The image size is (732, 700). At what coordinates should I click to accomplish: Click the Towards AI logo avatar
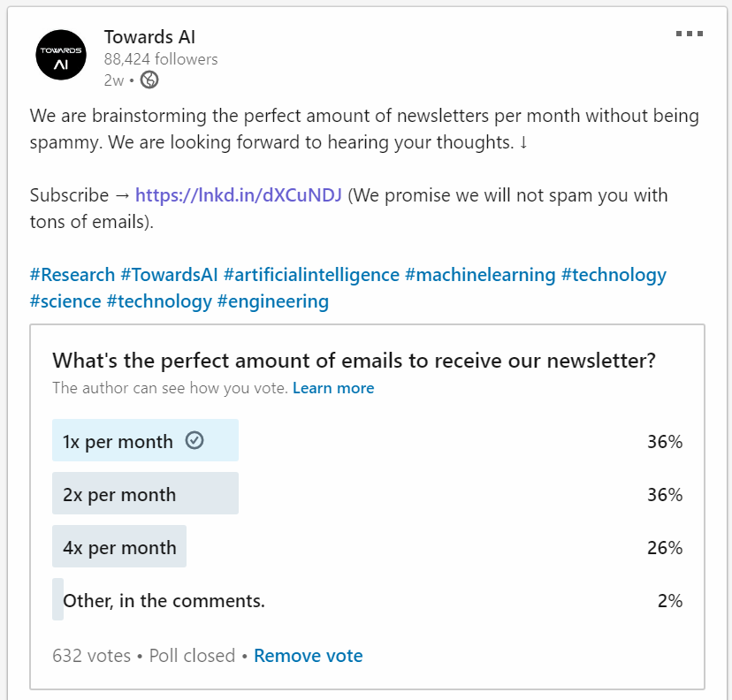pyautogui.click(x=61, y=56)
